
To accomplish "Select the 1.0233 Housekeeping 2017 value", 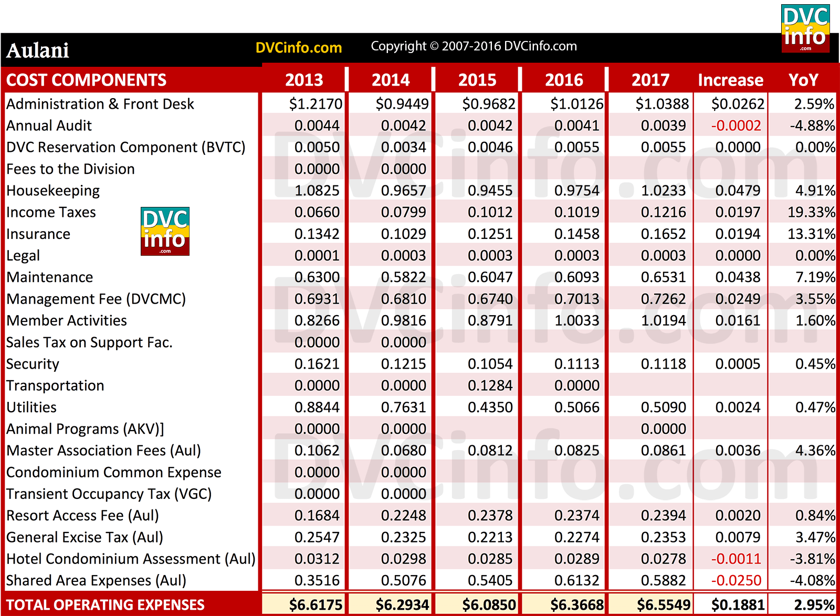I will coord(664,191).
